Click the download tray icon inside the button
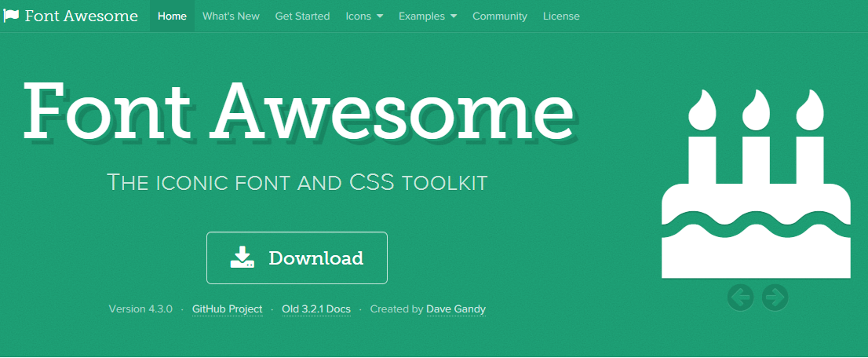The image size is (868, 358). click(242, 258)
